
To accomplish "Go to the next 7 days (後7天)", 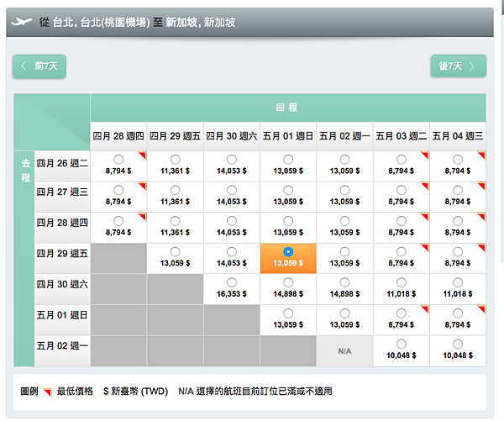I will point(459,66).
